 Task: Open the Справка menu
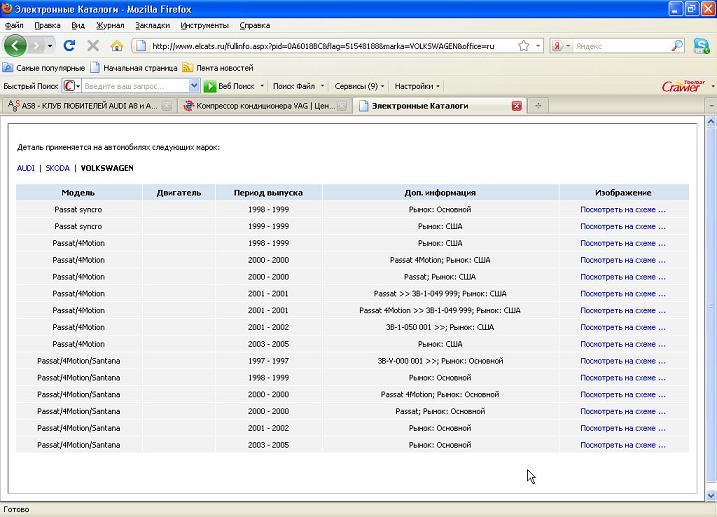click(x=255, y=26)
